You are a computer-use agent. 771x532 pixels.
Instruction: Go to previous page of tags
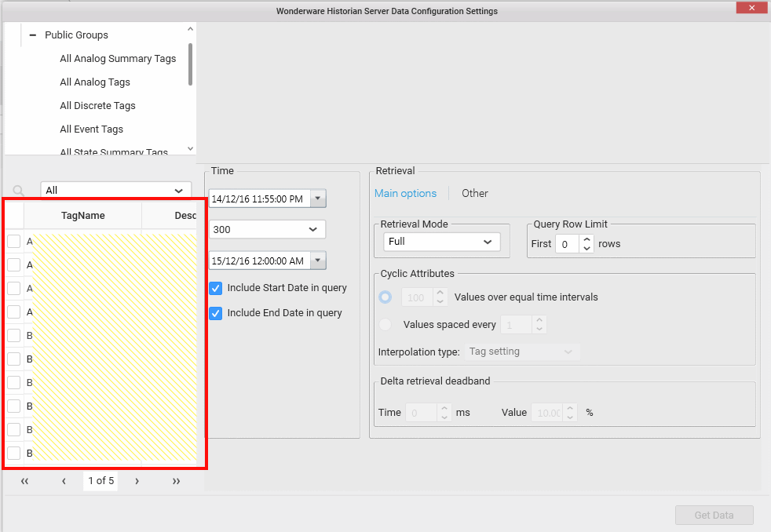[x=64, y=481]
